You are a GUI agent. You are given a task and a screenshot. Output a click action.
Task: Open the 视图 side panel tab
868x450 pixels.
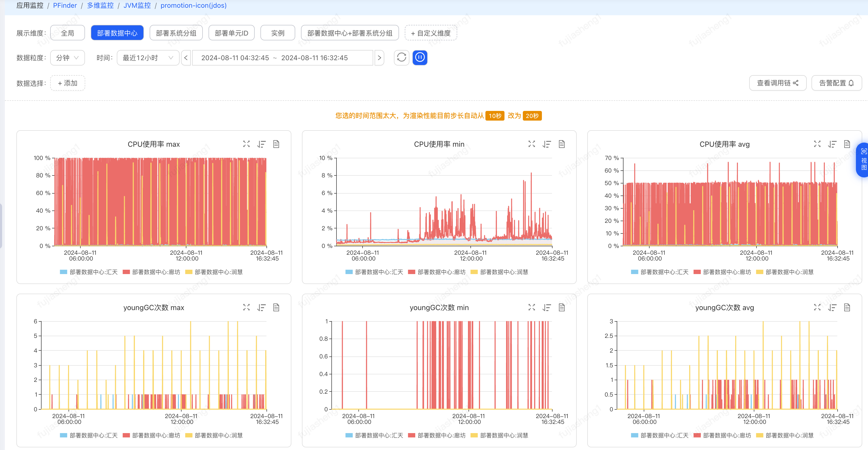[863, 160]
